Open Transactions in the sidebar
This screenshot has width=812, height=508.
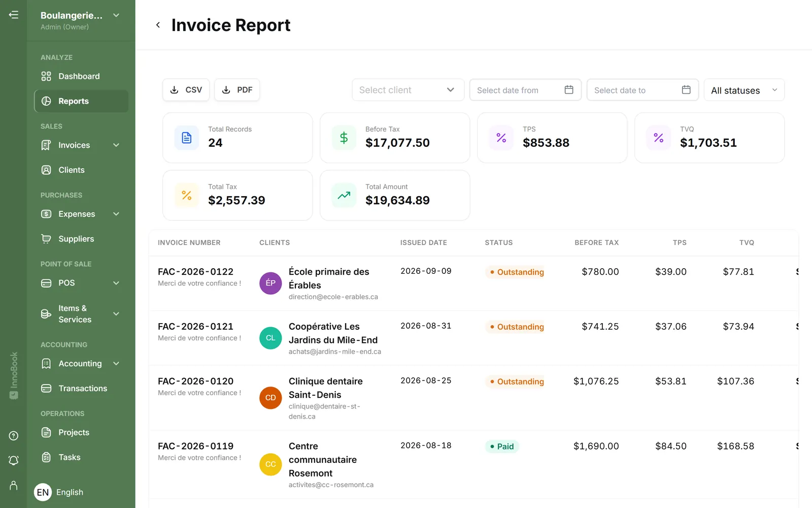click(81, 389)
